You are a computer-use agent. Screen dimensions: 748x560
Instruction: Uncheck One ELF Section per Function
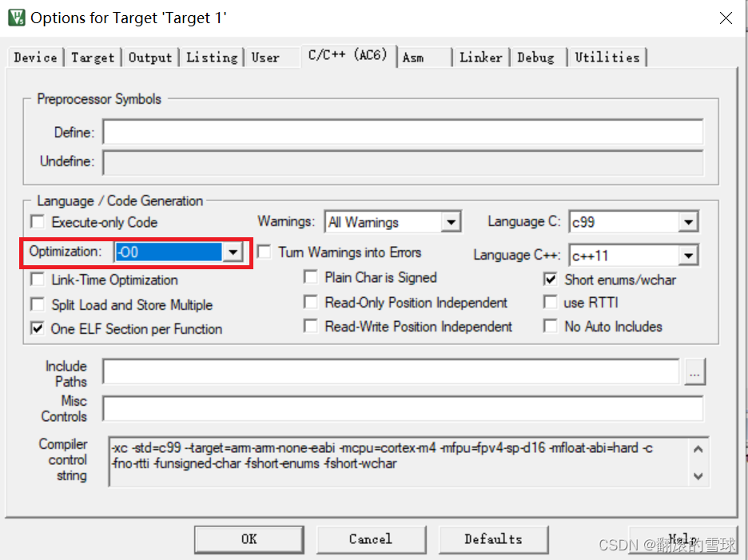tap(36, 328)
